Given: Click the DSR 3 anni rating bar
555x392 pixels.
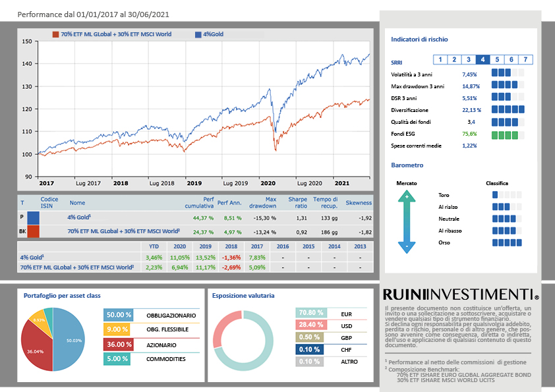Looking at the screenshot, I should click(508, 97).
